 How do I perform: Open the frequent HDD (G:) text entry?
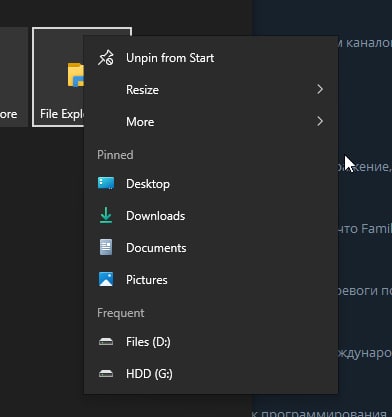(149, 374)
